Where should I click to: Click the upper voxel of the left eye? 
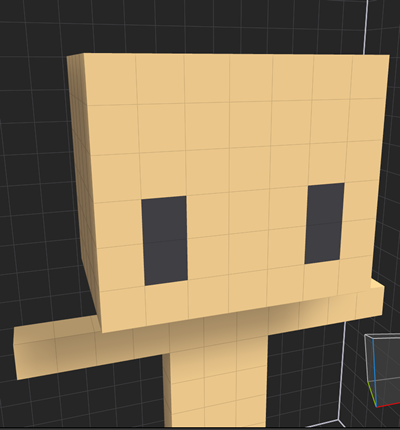pos(164,219)
